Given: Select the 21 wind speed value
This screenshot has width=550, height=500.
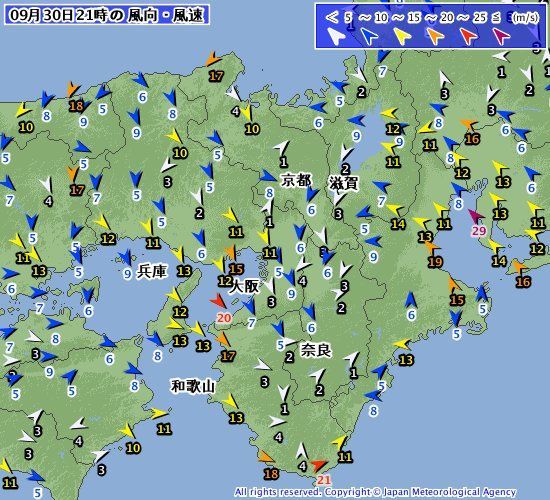Looking at the screenshot, I should coord(323,480).
